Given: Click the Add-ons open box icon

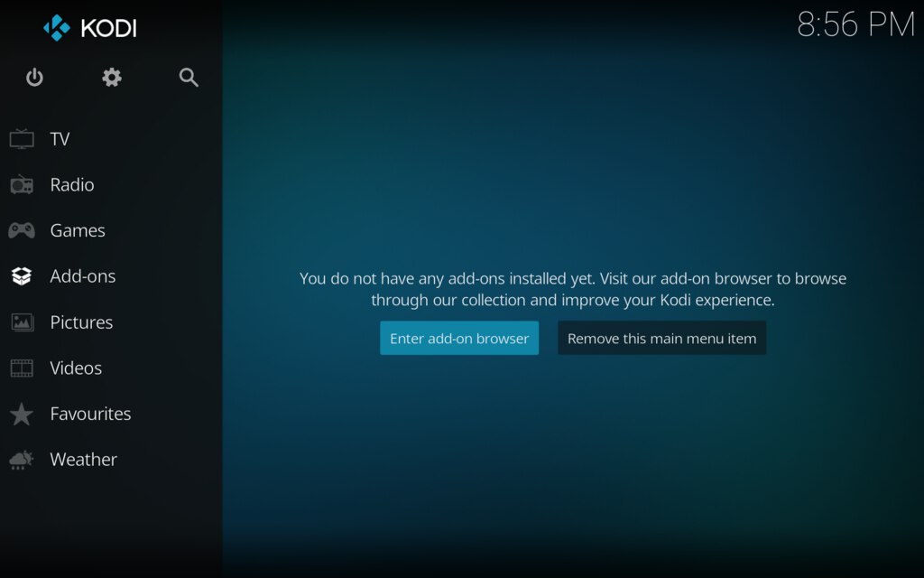Looking at the screenshot, I should [22, 276].
